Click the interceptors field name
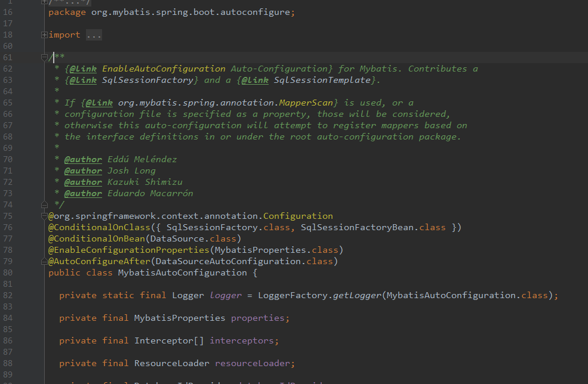Viewport: 588px width, 384px height. [x=242, y=340]
